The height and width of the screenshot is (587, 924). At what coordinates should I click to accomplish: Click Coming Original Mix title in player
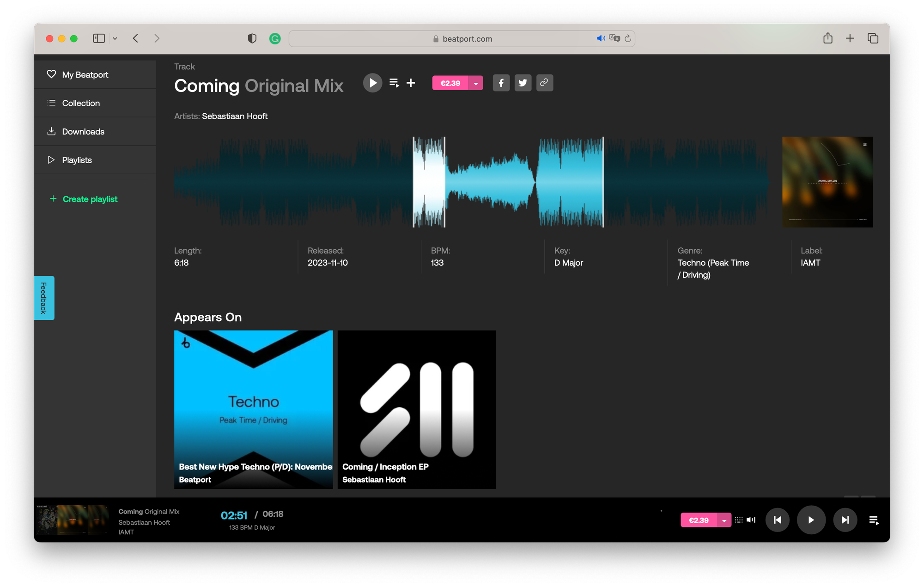click(149, 512)
